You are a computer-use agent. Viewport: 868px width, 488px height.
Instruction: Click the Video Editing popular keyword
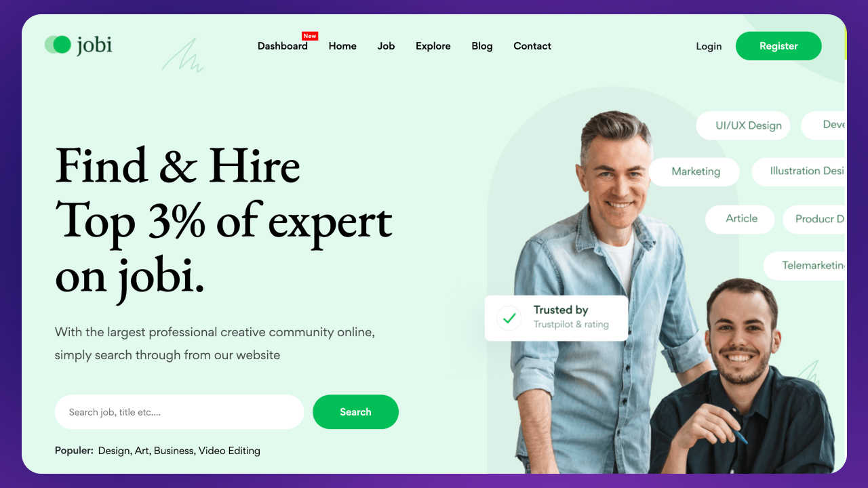(x=229, y=451)
